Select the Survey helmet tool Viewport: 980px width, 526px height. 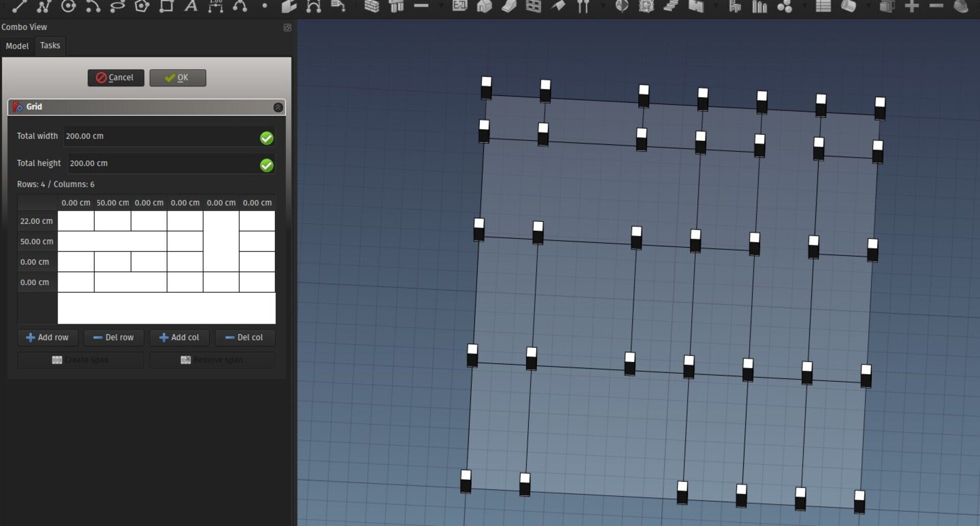click(x=961, y=6)
